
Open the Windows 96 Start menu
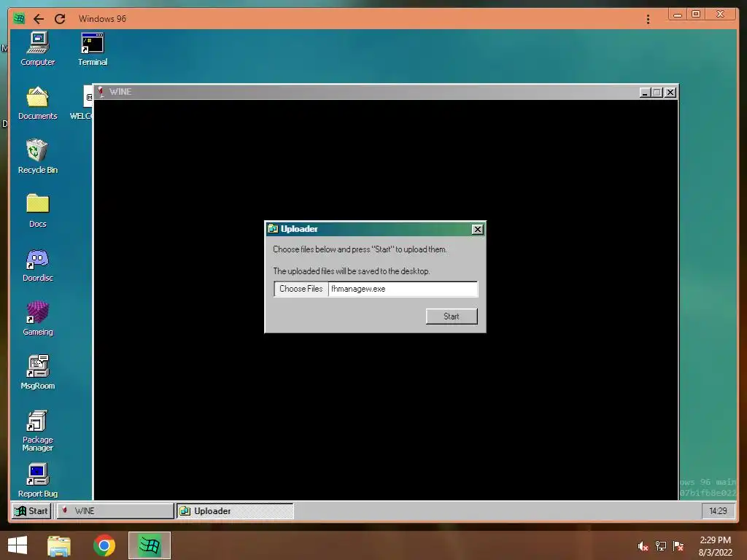coord(31,511)
